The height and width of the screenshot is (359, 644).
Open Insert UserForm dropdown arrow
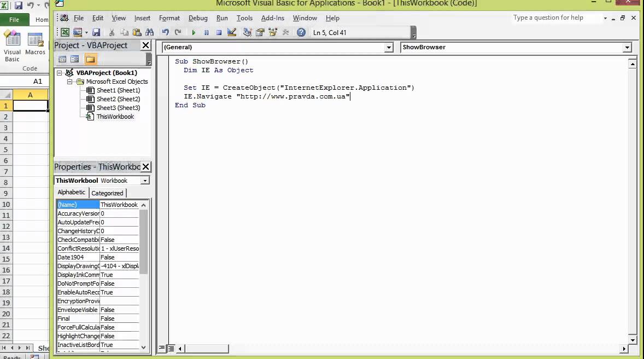[x=87, y=32]
